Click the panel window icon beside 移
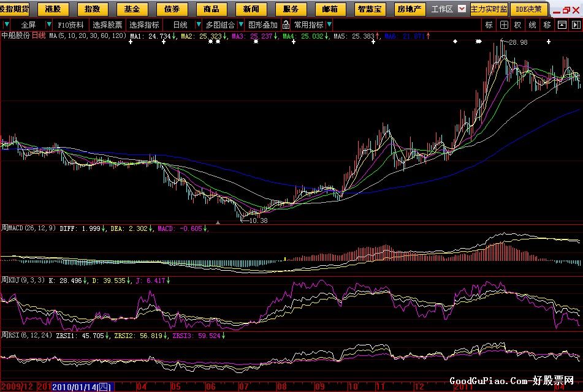Screen dimensions: 583x392 (x=562, y=24)
